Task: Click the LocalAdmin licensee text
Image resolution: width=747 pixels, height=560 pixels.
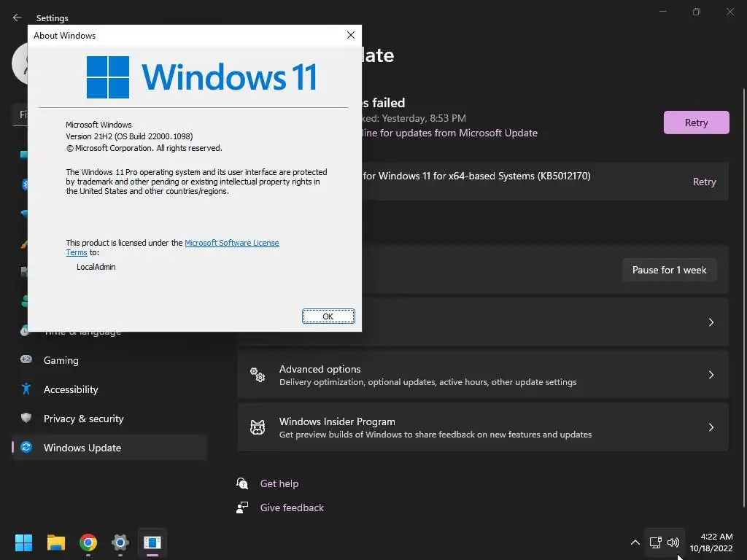Action: 96,267
